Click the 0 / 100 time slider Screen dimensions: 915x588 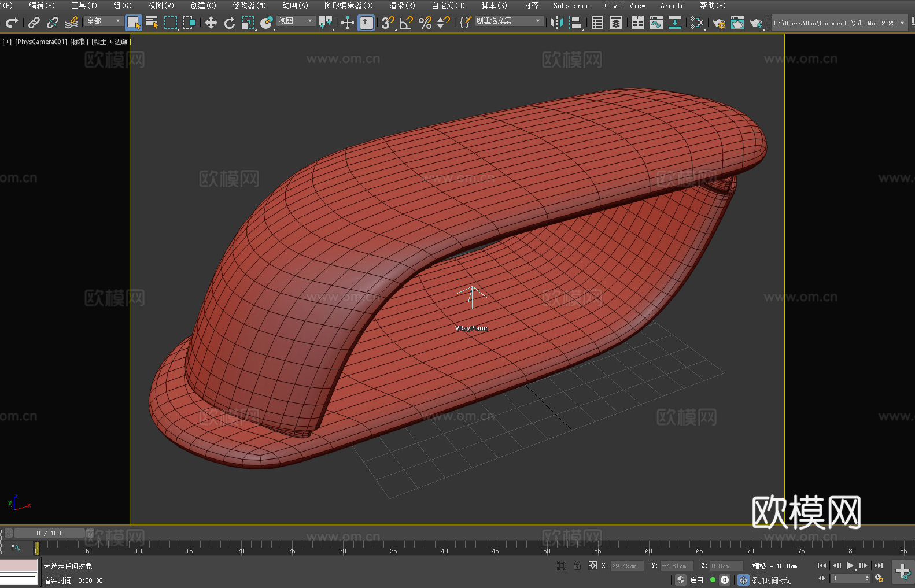pyautogui.click(x=49, y=533)
